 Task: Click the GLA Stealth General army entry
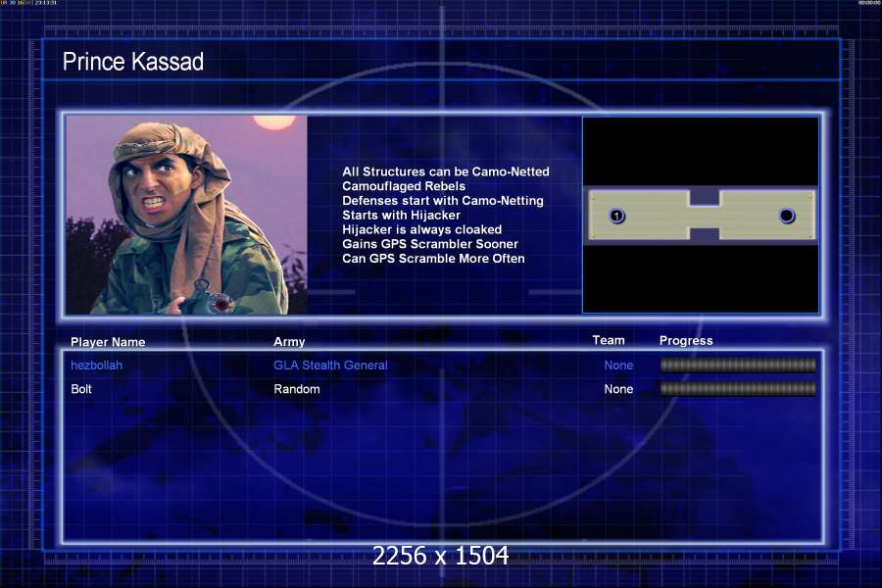330,366
